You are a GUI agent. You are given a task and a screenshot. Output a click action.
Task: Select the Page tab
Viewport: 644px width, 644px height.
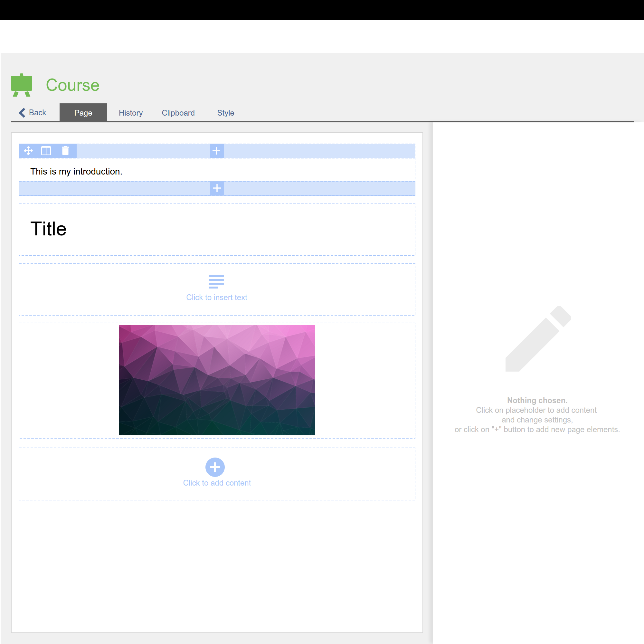pos(83,113)
